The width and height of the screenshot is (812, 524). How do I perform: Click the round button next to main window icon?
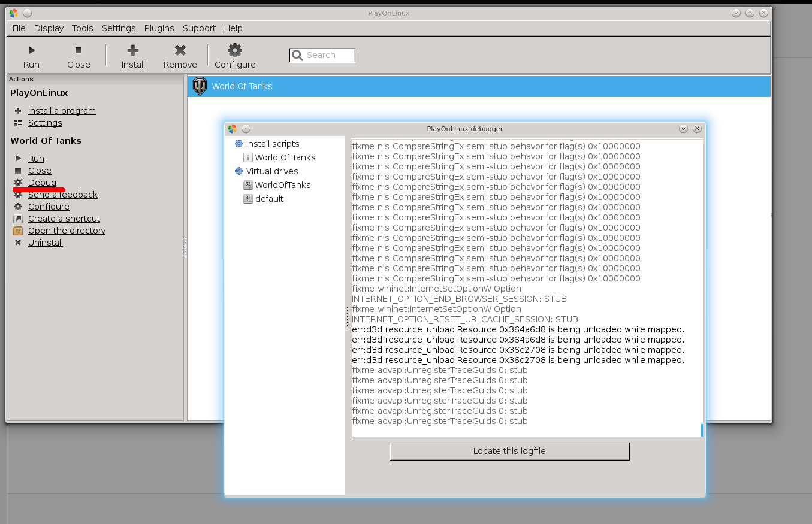[x=27, y=13]
